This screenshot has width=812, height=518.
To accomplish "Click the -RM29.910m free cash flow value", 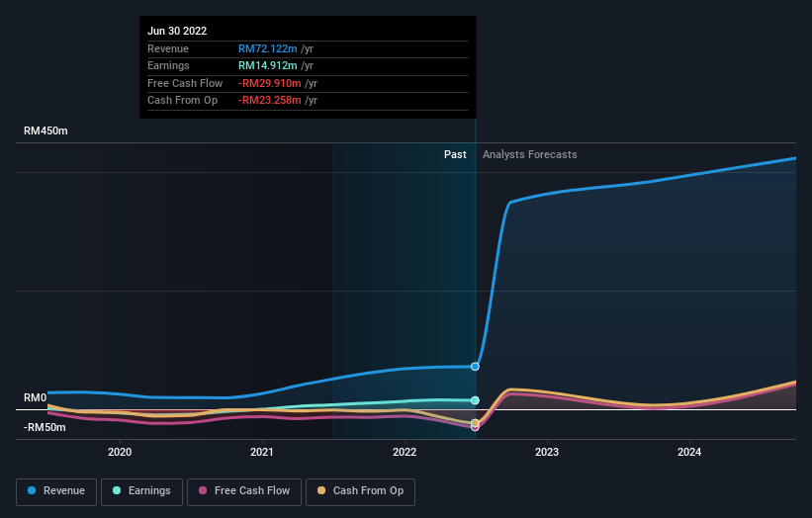I will tap(270, 83).
